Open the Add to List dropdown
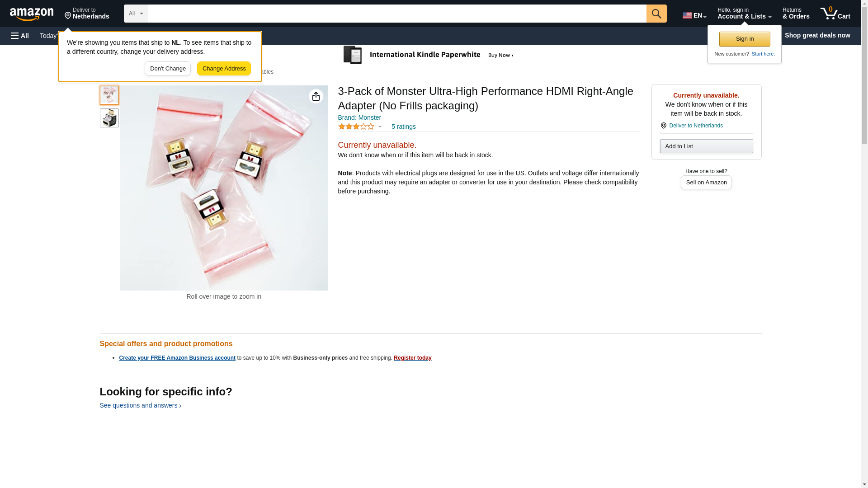Screen dimensions: 868x488 [706, 146]
